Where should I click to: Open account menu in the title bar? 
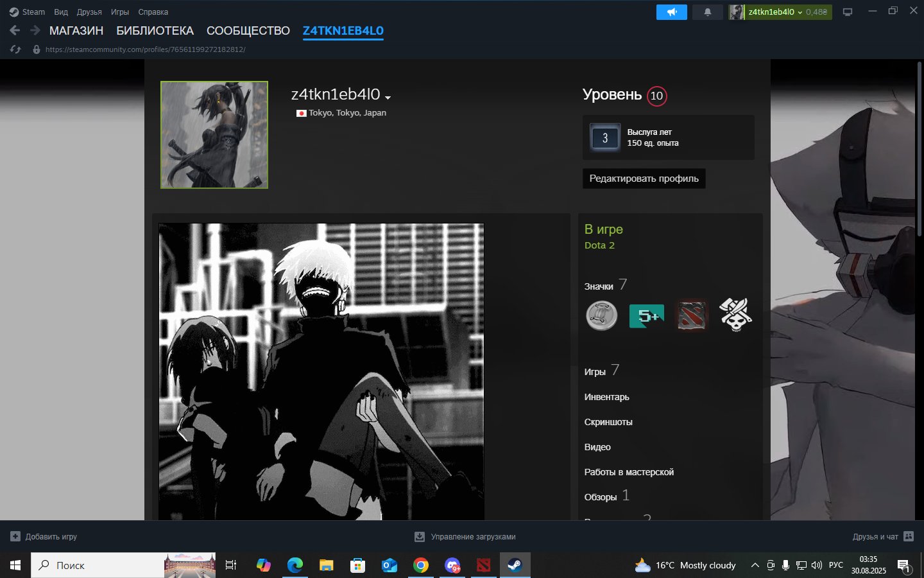[779, 12]
